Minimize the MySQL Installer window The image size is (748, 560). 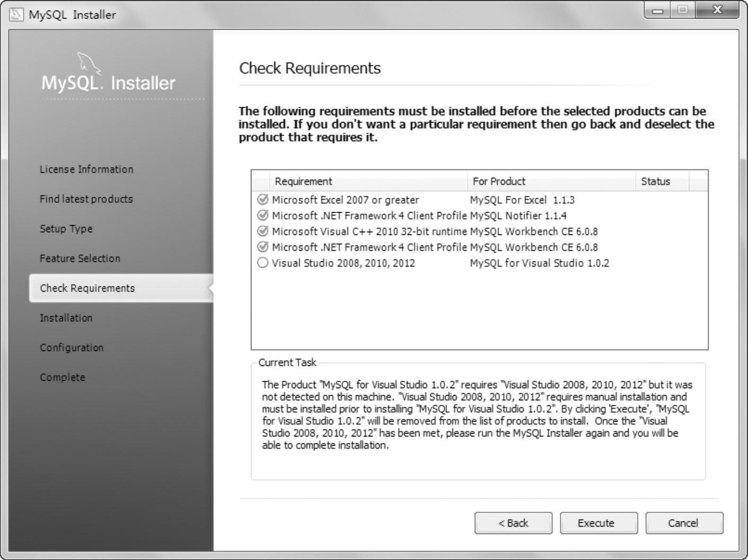pyautogui.click(x=658, y=10)
